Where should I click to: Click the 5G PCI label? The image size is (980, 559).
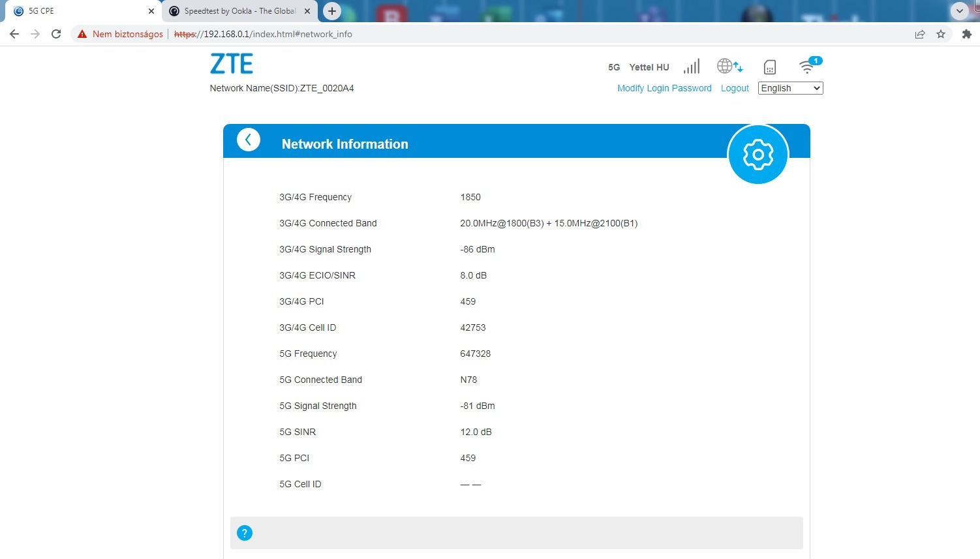pyautogui.click(x=294, y=458)
